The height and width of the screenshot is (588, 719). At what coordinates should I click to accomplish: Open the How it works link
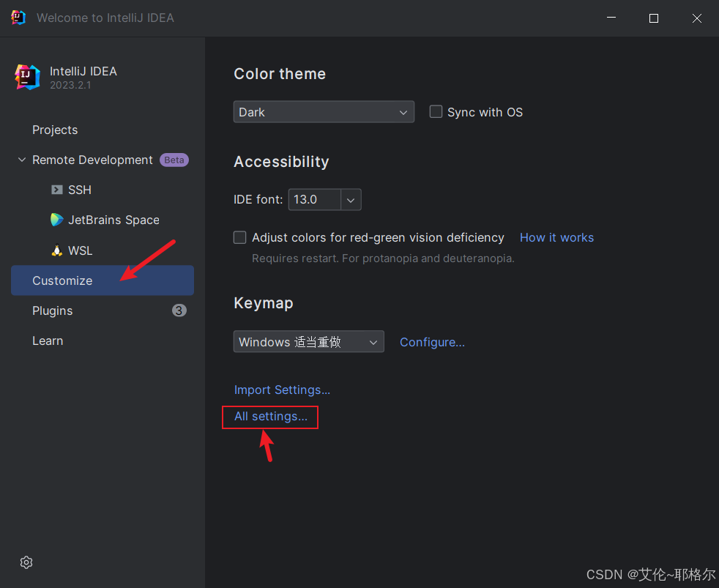556,237
